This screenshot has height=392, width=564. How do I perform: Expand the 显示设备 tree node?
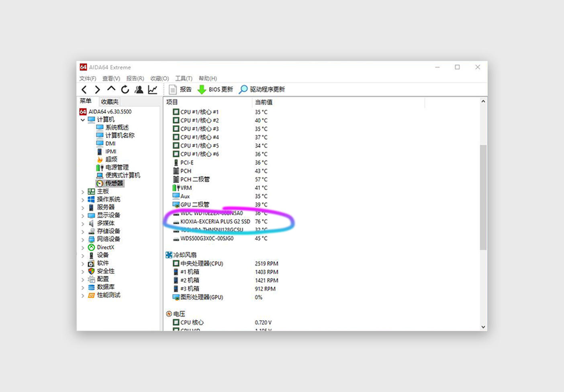coord(83,215)
